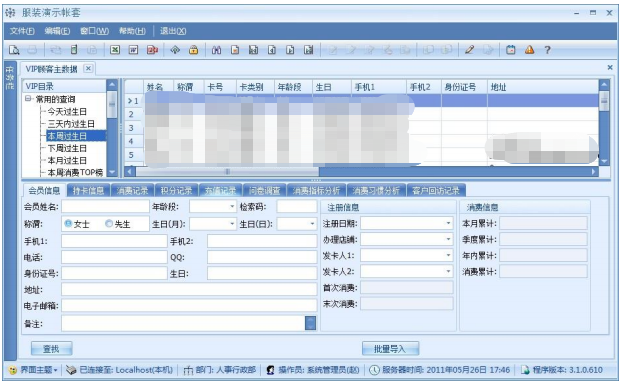The width and height of the screenshot is (621, 385).
Task: Click the pencil edit icon
Action: click(470, 50)
